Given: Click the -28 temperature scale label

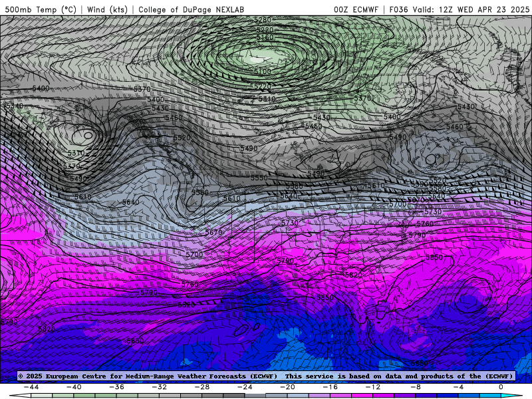Looking at the screenshot, I should [202, 387].
